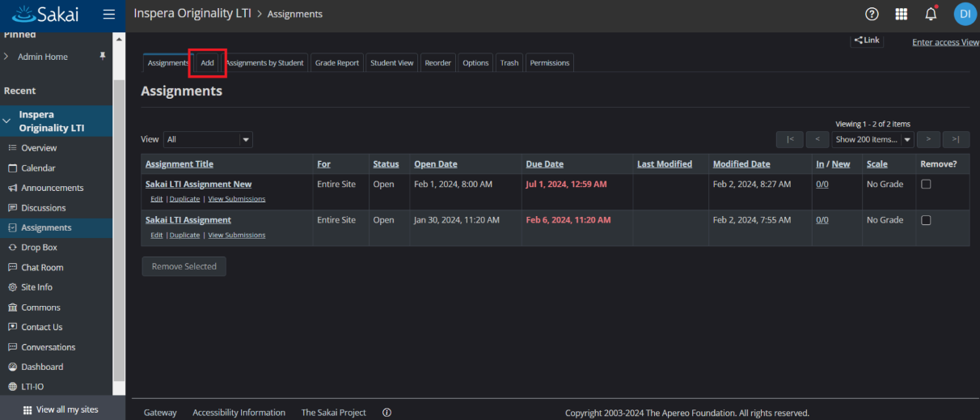This screenshot has width=980, height=420.
Task: Click Duplicate under Sakai LTI Assignment
Action: (x=184, y=235)
